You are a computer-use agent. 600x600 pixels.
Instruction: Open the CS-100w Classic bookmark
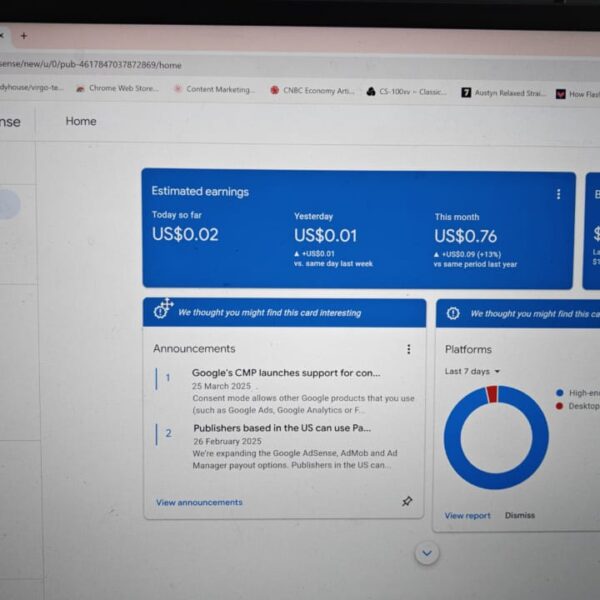point(407,92)
